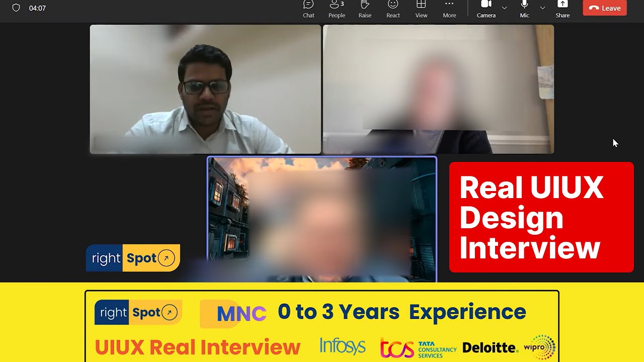Toggle the Camera on or off
This screenshot has width=644, height=362.
tap(486, 9)
